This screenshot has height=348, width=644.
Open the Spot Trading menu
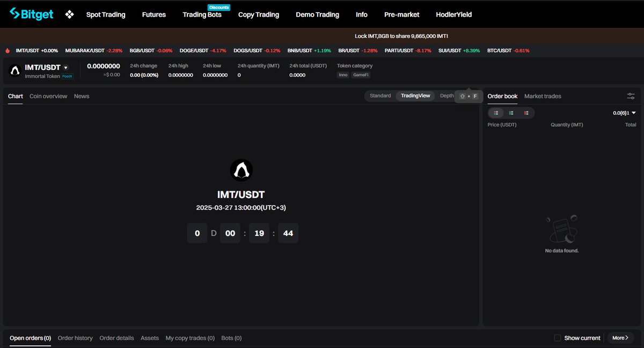click(x=106, y=14)
